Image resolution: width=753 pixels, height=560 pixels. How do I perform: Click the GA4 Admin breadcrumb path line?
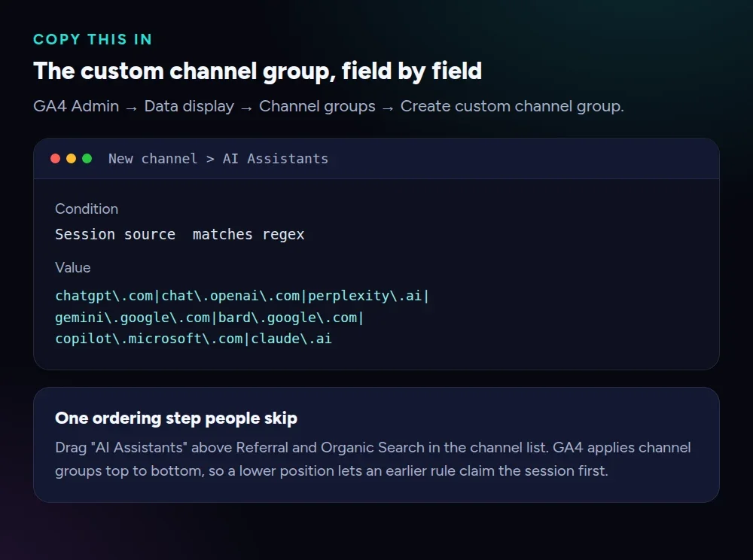point(328,106)
